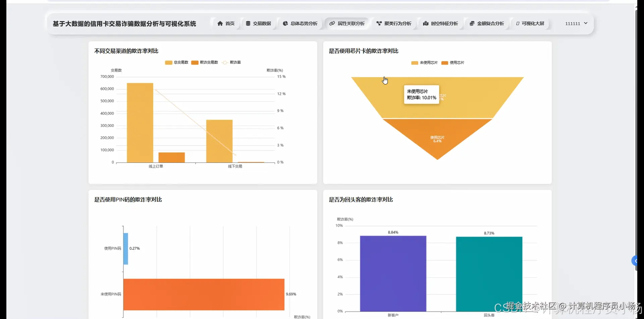The image size is (644, 319).
Task: Click the 线上订单 fraud transactions bar
Action: coord(172,157)
